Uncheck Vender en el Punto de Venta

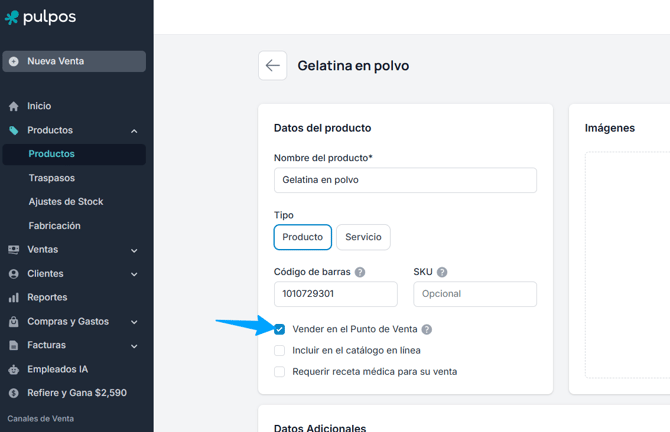(x=279, y=329)
